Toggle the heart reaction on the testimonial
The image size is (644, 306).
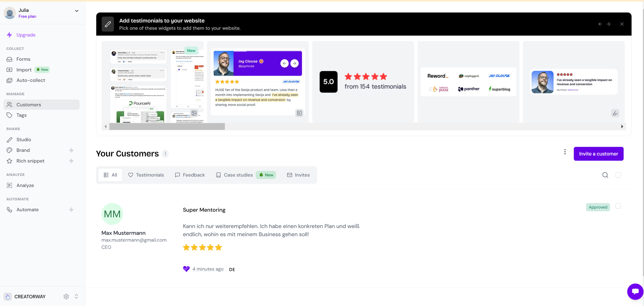pyautogui.click(x=186, y=269)
